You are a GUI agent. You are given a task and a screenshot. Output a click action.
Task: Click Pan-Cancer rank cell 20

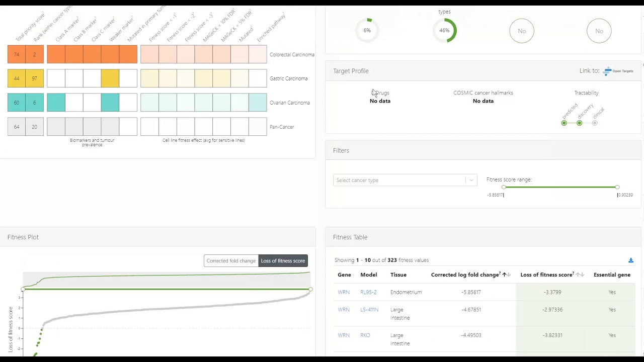35,127
